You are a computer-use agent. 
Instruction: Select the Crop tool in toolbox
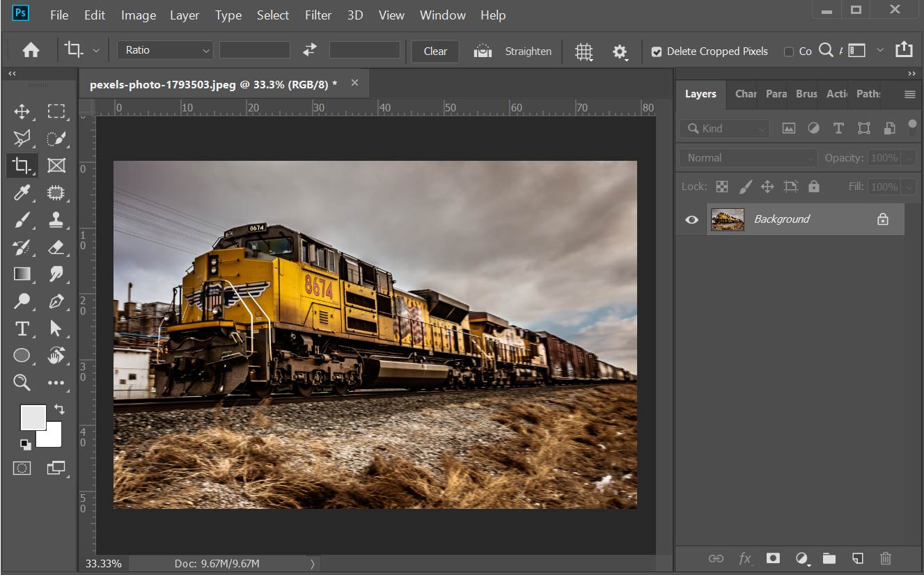(x=22, y=165)
